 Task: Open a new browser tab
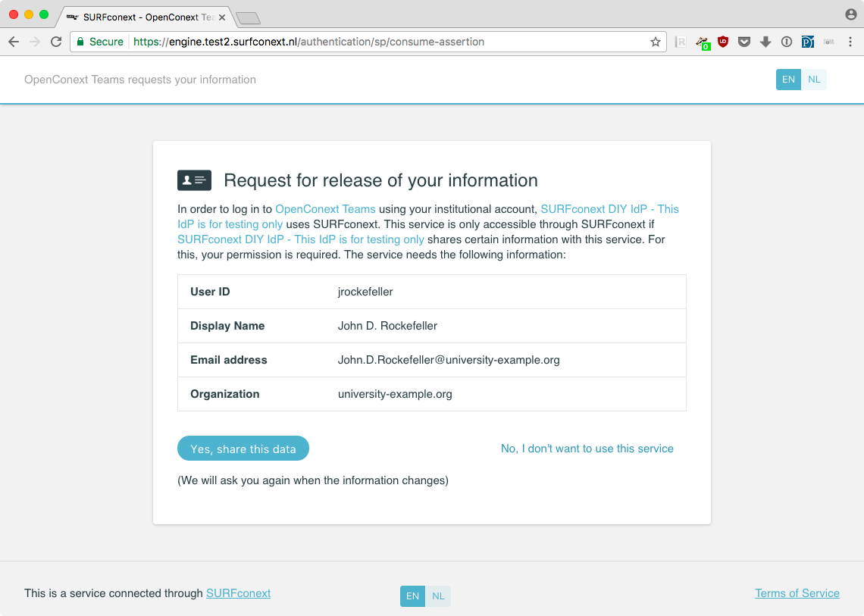[x=249, y=19]
